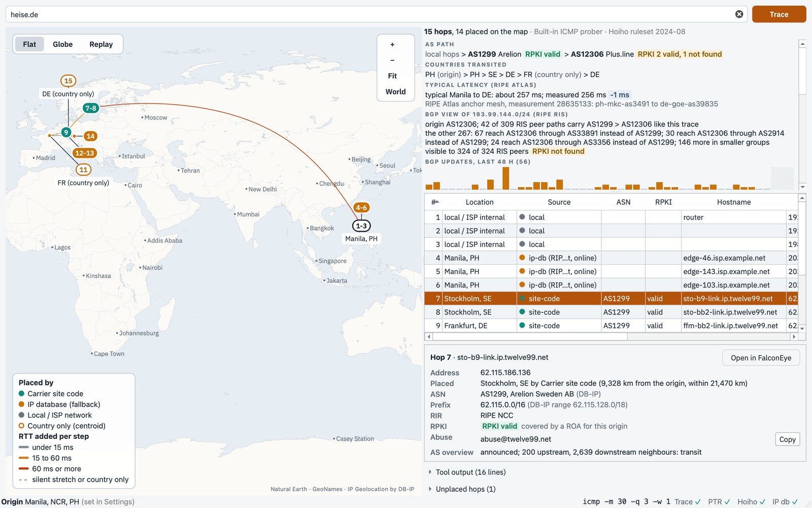
Task: Click the RPKI valid badge in hop details
Action: [x=499, y=426]
